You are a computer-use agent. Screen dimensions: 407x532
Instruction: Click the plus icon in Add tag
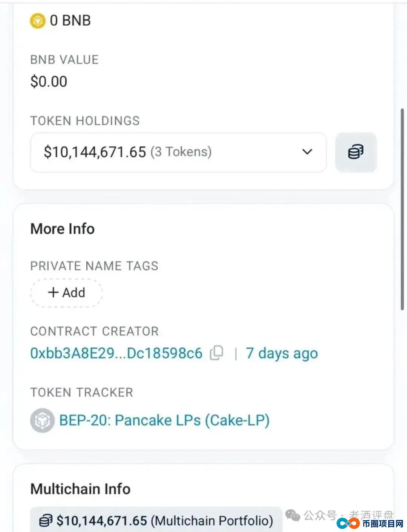point(54,292)
